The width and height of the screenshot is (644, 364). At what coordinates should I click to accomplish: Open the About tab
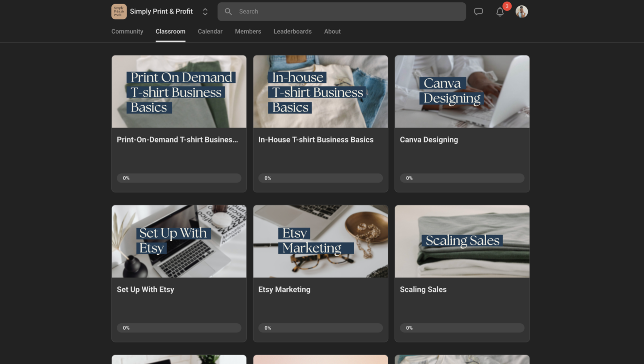click(332, 31)
